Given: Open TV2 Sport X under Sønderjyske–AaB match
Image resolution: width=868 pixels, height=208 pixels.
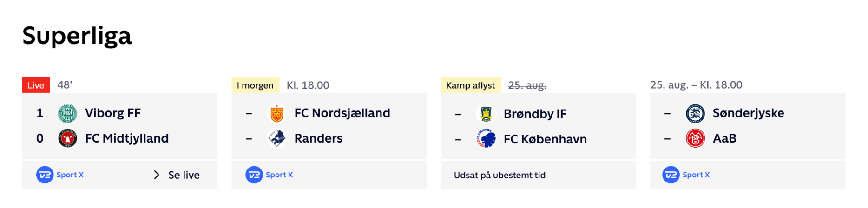Looking at the screenshot, I should [x=686, y=175].
